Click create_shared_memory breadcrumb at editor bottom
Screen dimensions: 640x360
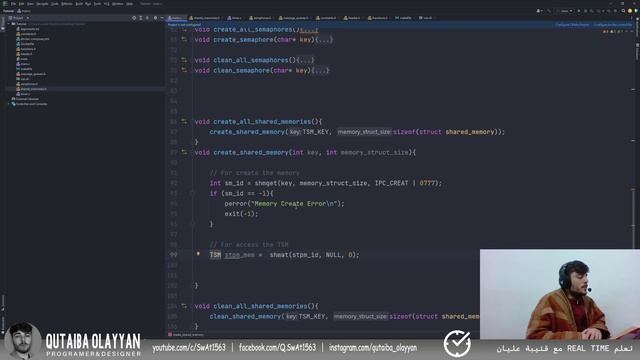(x=186, y=335)
